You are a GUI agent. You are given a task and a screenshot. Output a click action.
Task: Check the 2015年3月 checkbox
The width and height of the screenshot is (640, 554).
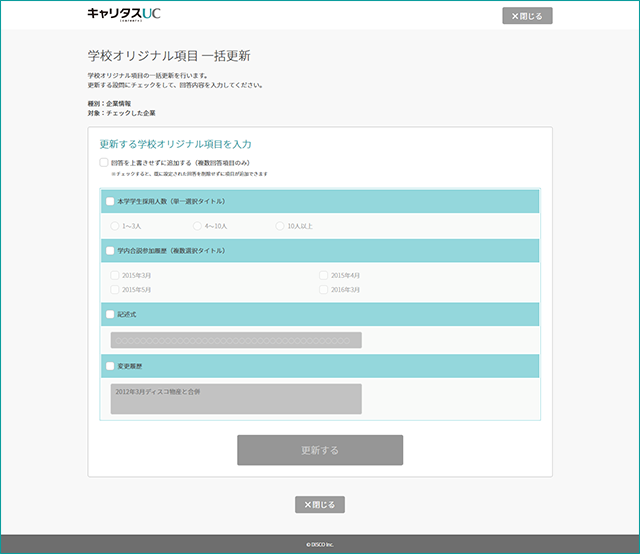pyautogui.click(x=115, y=275)
